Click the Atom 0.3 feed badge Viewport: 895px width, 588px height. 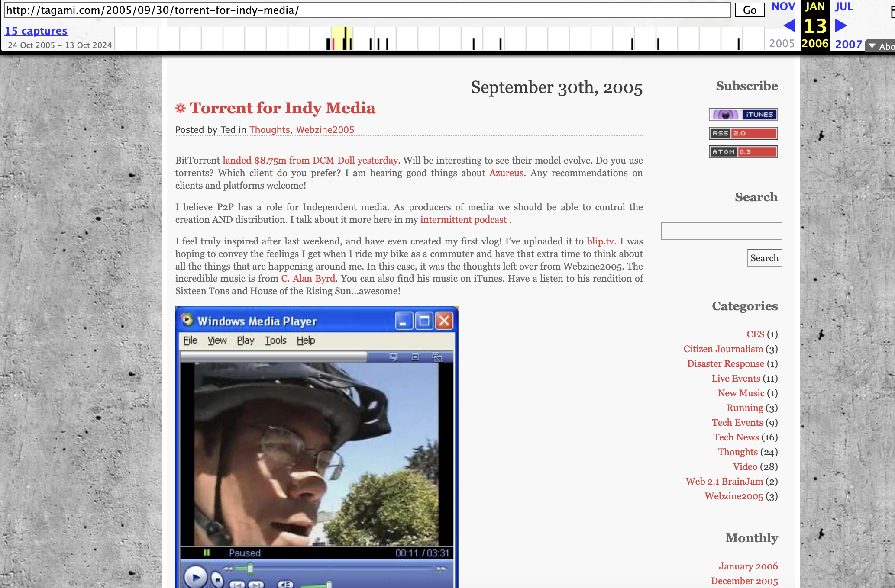click(x=743, y=152)
